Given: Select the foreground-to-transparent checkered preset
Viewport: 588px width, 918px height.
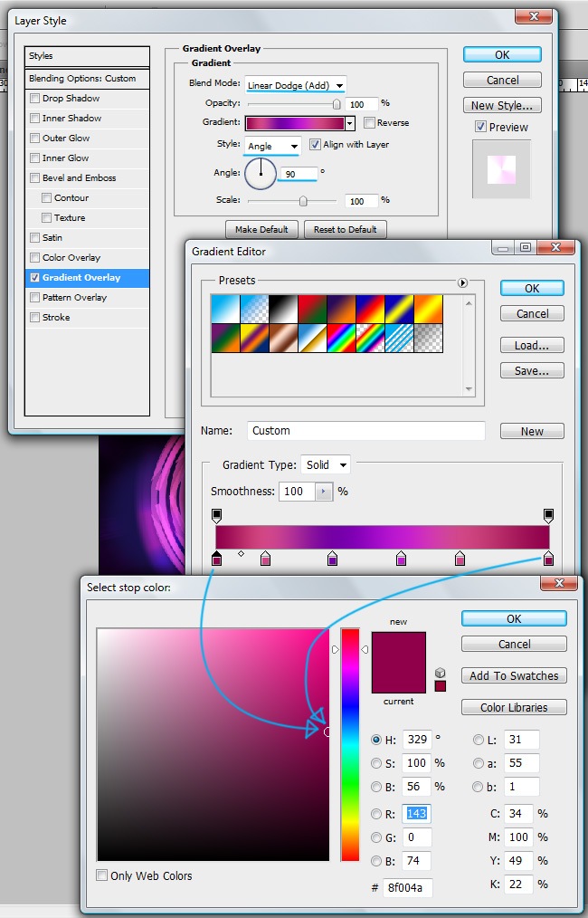Looking at the screenshot, I should (254, 309).
